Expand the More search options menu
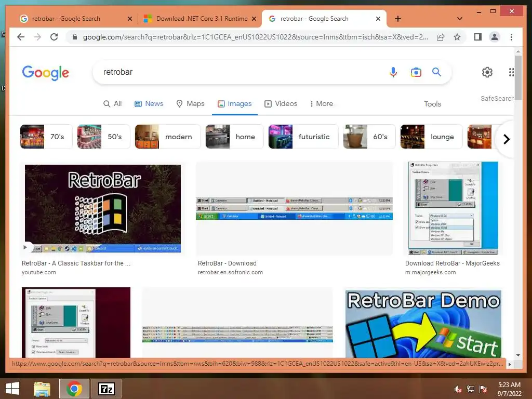 point(321,104)
